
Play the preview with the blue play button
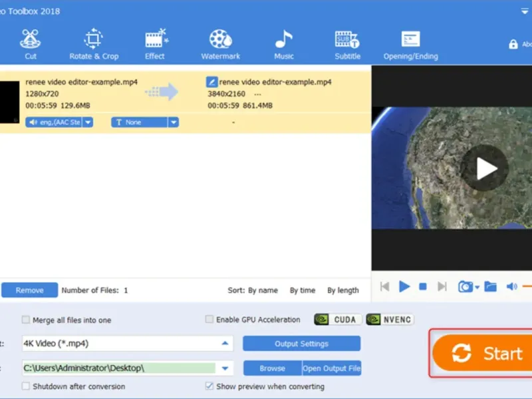click(404, 287)
